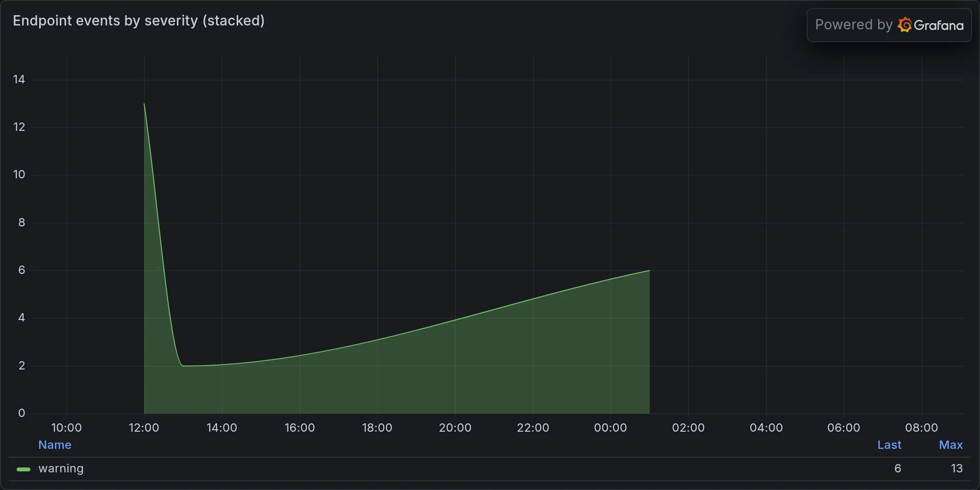Click the 12:00 x-axis label
The image size is (980, 490).
144,428
